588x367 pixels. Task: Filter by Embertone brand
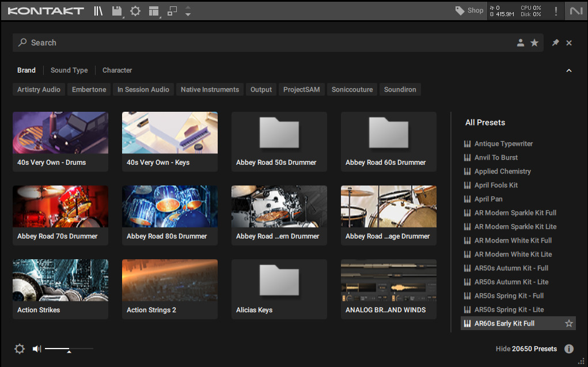coord(89,89)
